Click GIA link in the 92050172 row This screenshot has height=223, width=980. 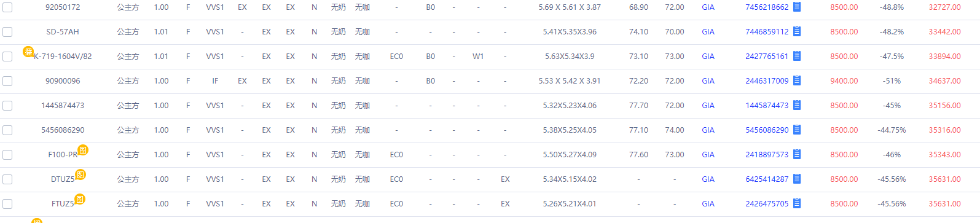708,7
